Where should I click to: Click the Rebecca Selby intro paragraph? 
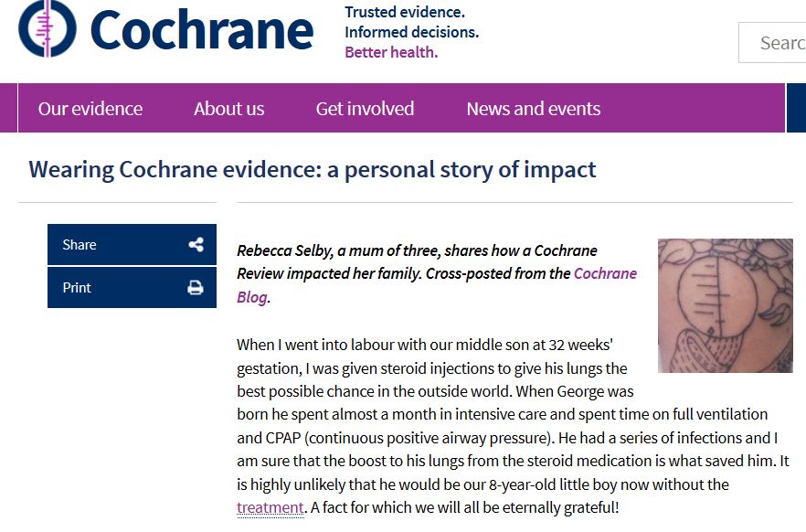pos(437,274)
